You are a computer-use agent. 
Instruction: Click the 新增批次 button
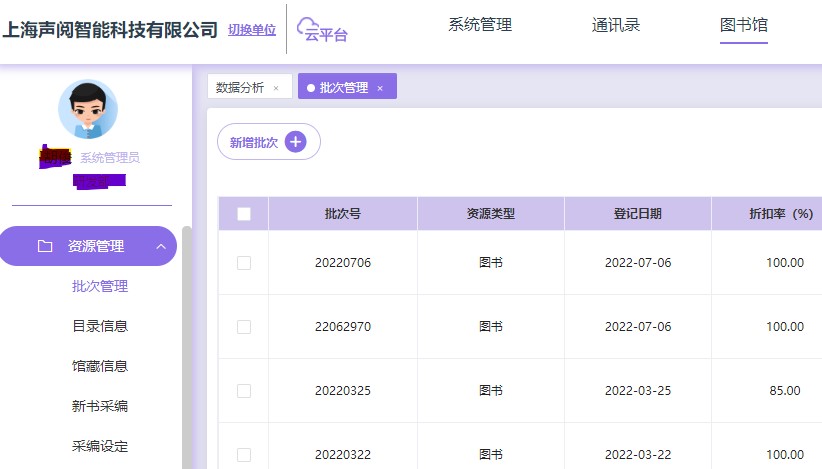click(x=268, y=141)
